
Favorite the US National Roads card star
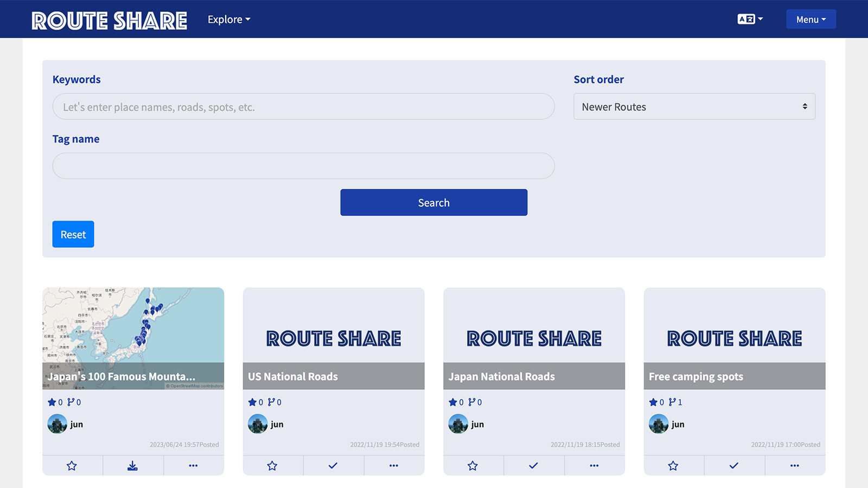(272, 466)
